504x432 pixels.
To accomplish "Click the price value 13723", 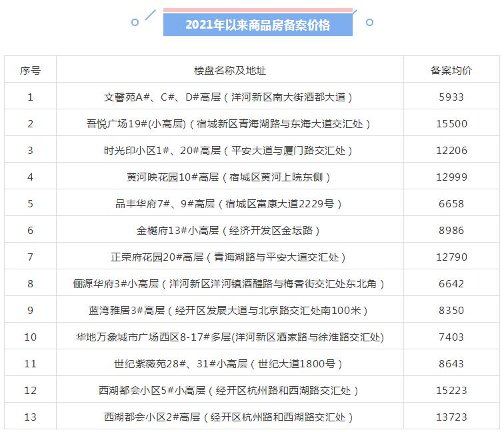I will (x=451, y=417).
